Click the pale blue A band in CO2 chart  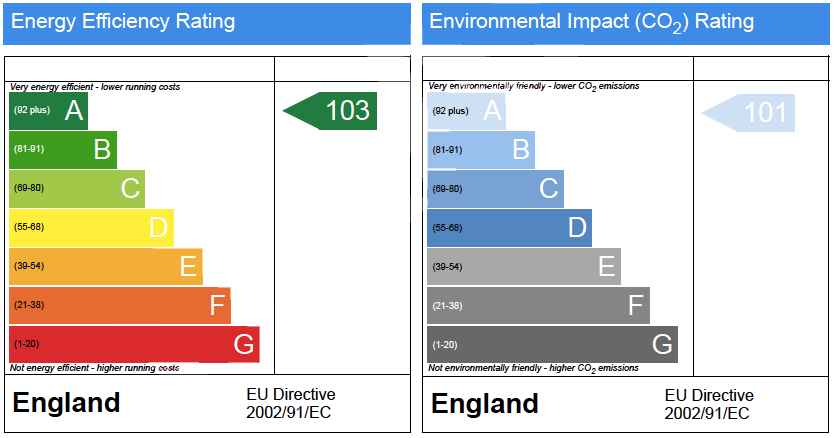point(466,111)
